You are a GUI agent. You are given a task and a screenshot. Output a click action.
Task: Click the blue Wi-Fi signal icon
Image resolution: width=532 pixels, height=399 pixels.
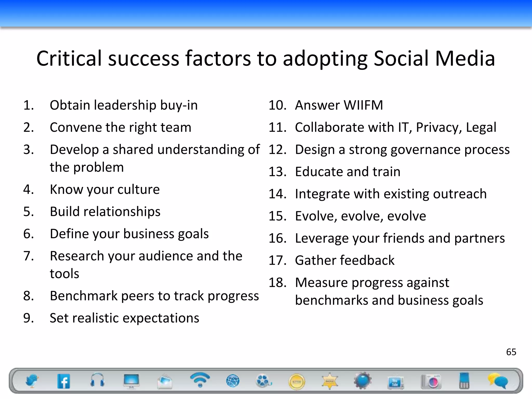click(200, 380)
